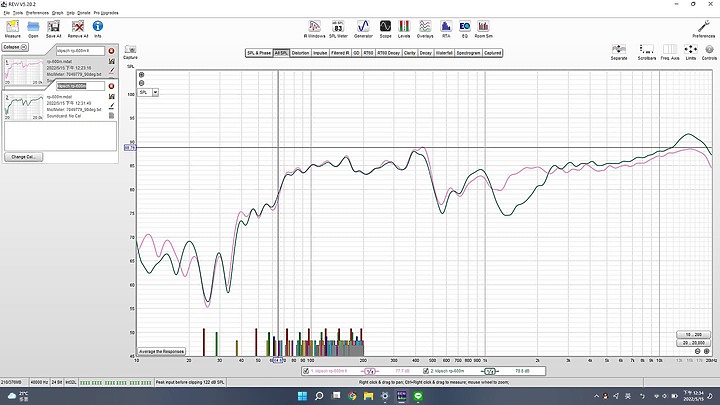Switch to Waterfall tab
The width and height of the screenshot is (720, 405).
click(444, 53)
